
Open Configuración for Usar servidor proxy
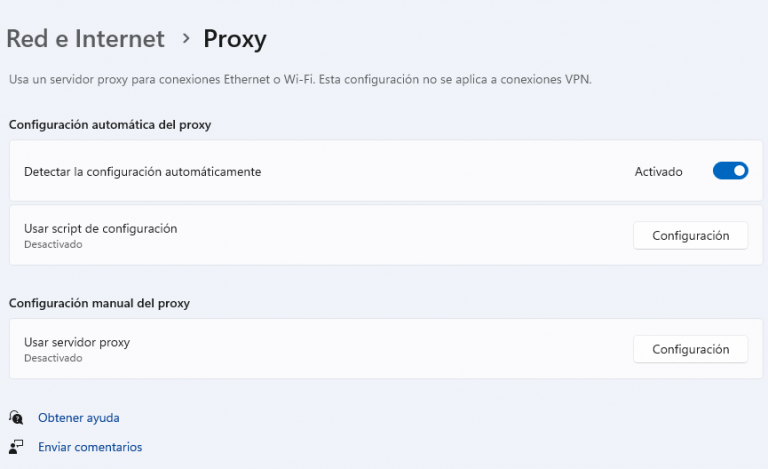[x=690, y=349]
